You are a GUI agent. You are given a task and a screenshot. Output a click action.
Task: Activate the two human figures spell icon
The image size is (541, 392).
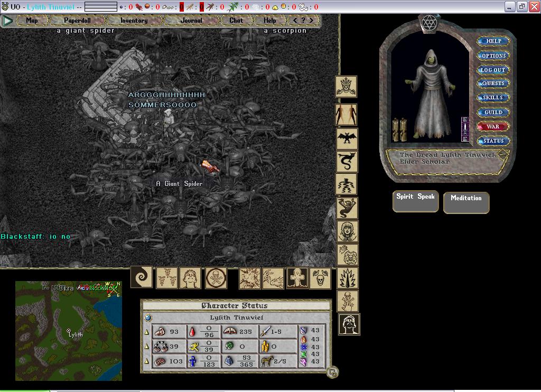pos(346,115)
